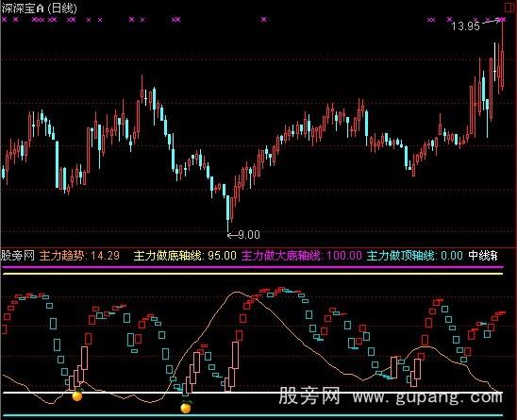Select the yellow 主力做底轴线 horizontal line
Viewport: 517px width, 420px height.
[253, 274]
